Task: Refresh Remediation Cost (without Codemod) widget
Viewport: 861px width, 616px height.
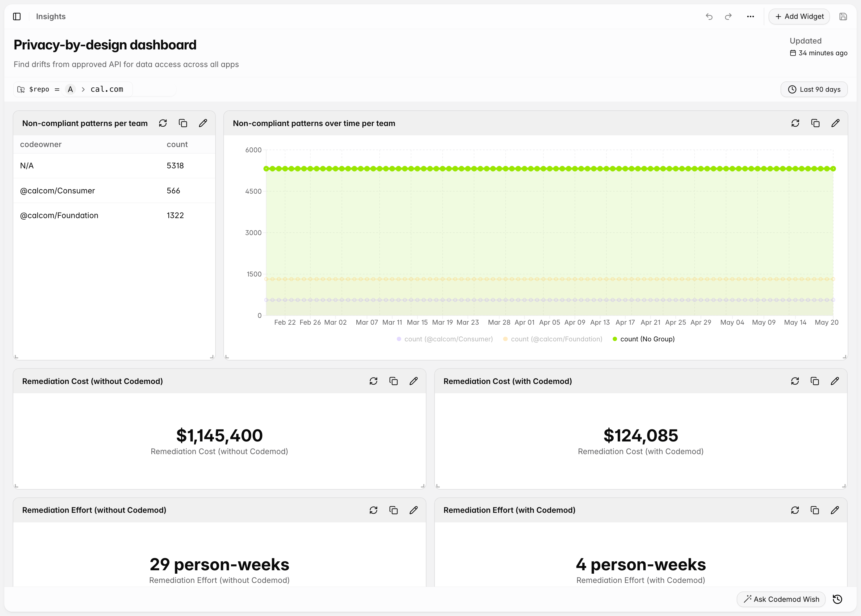Action: point(373,381)
